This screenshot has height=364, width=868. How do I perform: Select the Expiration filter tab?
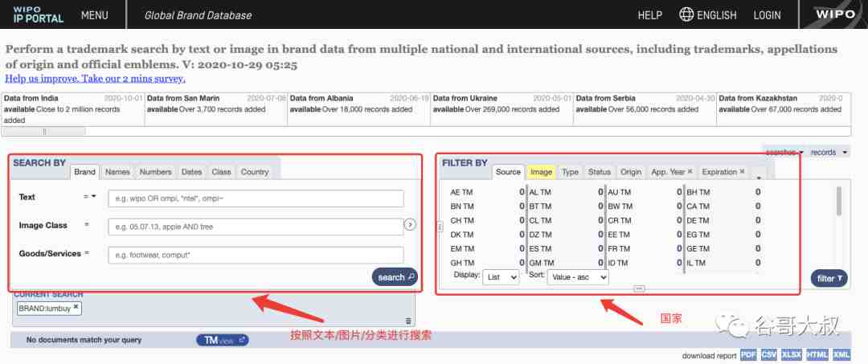click(x=719, y=172)
